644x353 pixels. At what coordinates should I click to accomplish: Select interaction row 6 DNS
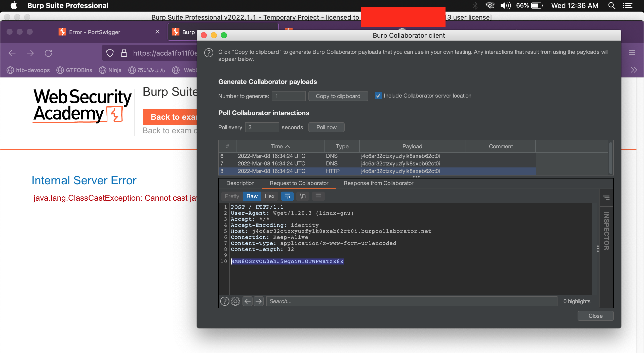tap(377, 156)
